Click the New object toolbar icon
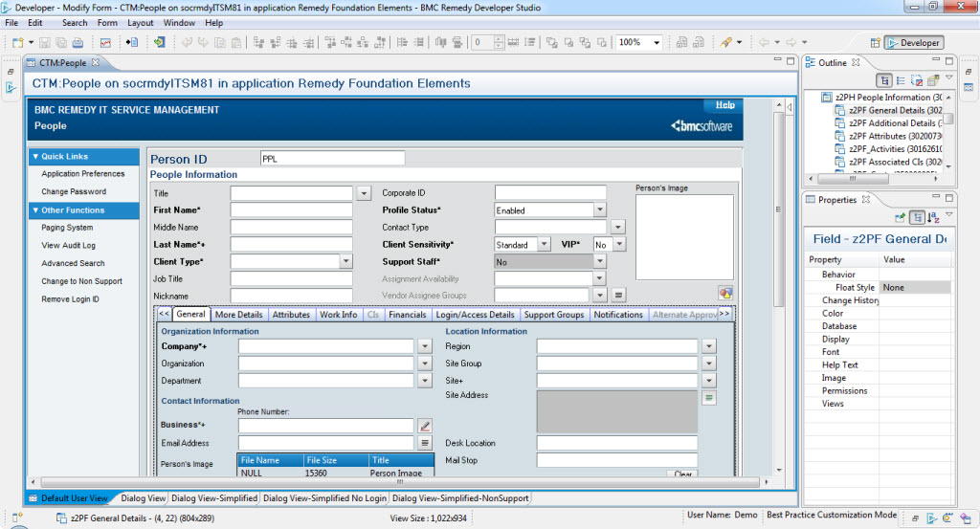This screenshot has height=529, width=980. tap(17, 42)
